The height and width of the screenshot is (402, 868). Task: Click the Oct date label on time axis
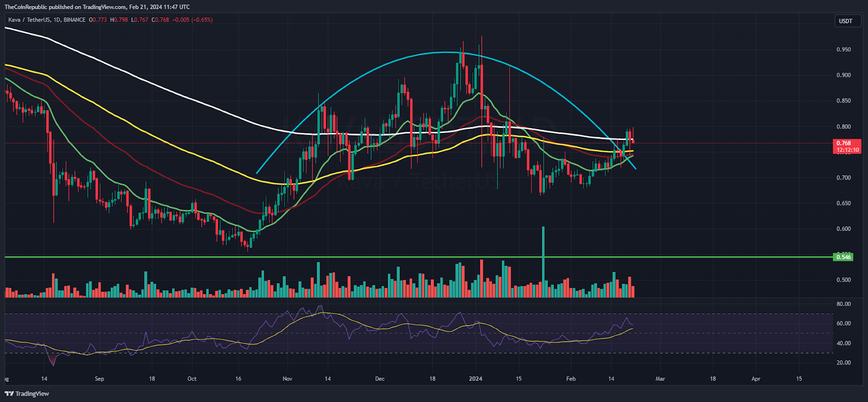point(192,379)
